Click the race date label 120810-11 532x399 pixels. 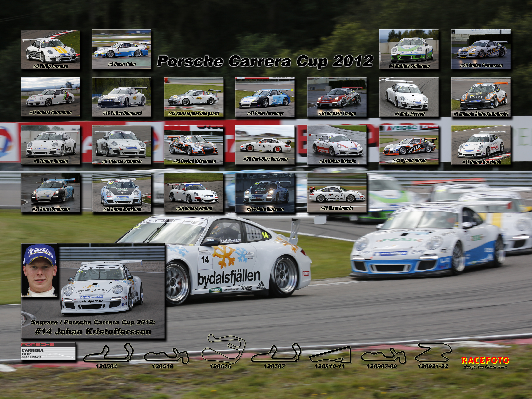coord(330,366)
